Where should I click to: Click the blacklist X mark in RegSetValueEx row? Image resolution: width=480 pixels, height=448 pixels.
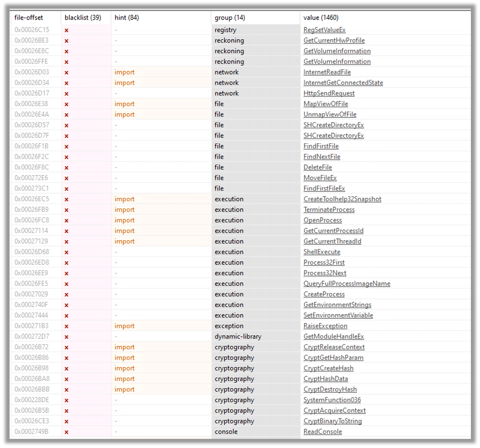pos(67,30)
